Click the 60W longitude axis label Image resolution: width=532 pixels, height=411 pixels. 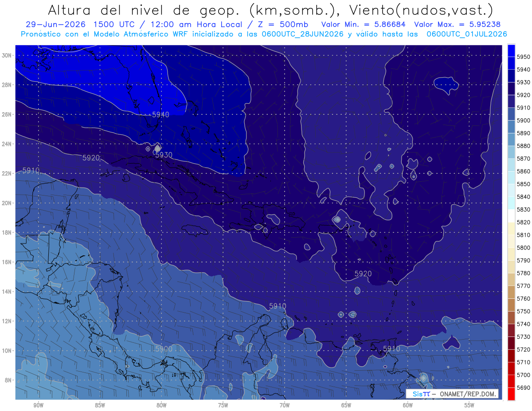408,405
